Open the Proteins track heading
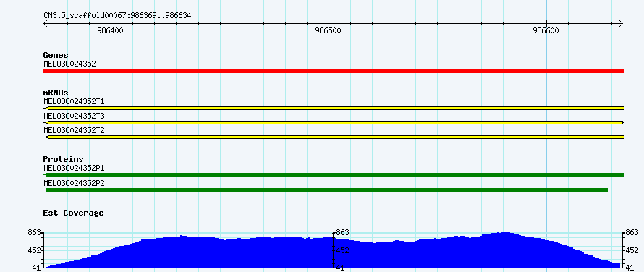This screenshot has height=272, width=644. pyautogui.click(x=63, y=159)
